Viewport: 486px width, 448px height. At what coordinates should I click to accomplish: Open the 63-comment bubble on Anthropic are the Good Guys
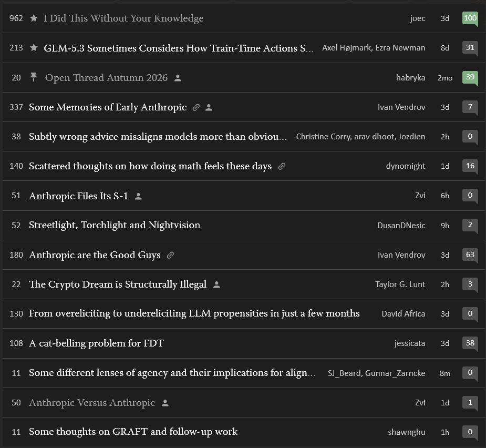coord(470,255)
